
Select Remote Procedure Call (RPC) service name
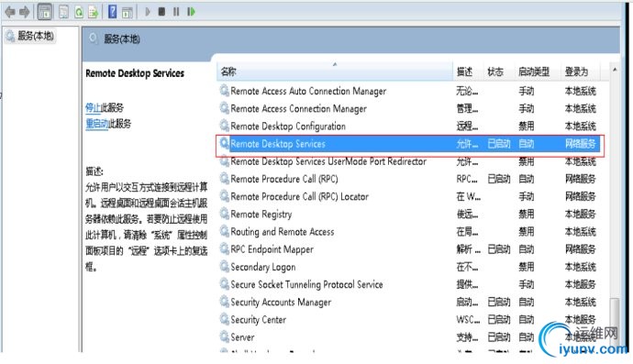(x=284, y=179)
